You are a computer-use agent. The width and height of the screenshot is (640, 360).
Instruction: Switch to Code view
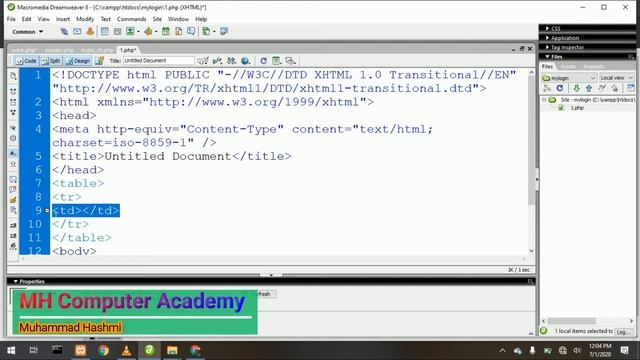pos(27,61)
